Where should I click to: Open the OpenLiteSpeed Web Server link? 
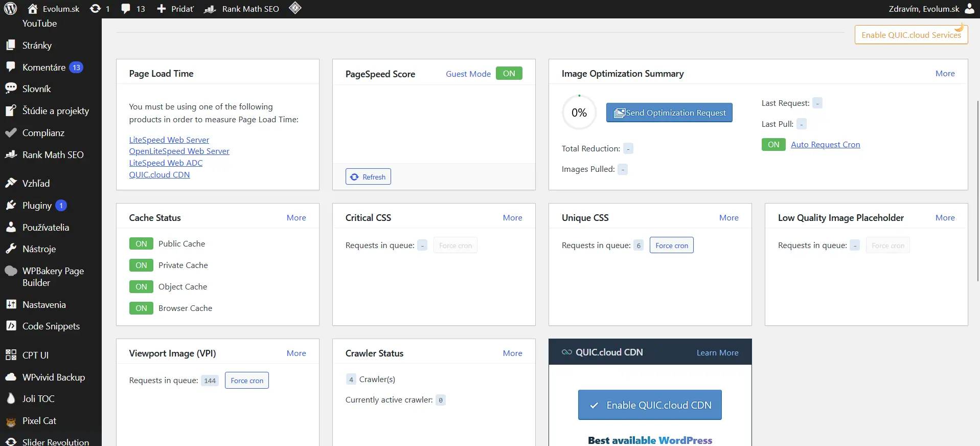[x=179, y=151]
